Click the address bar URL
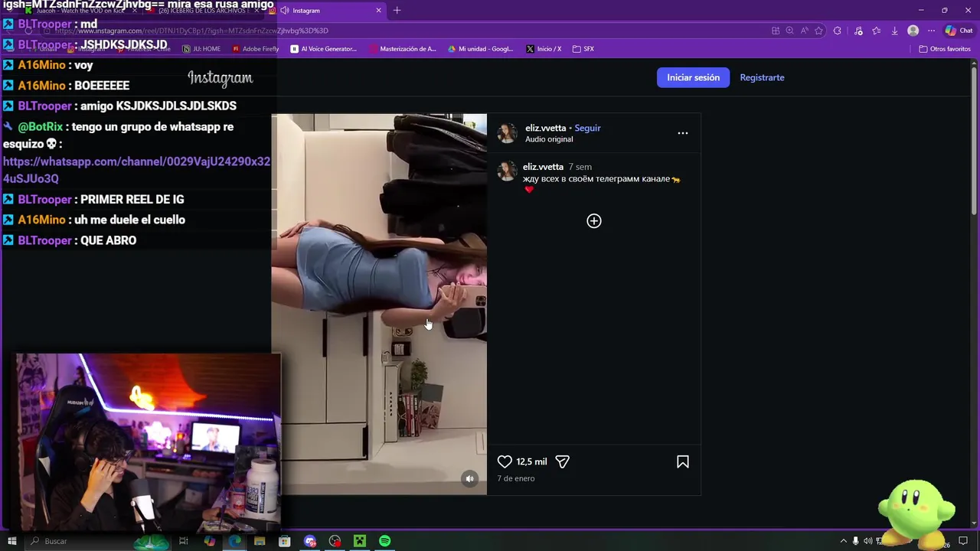This screenshot has width=980, height=551. click(191, 31)
